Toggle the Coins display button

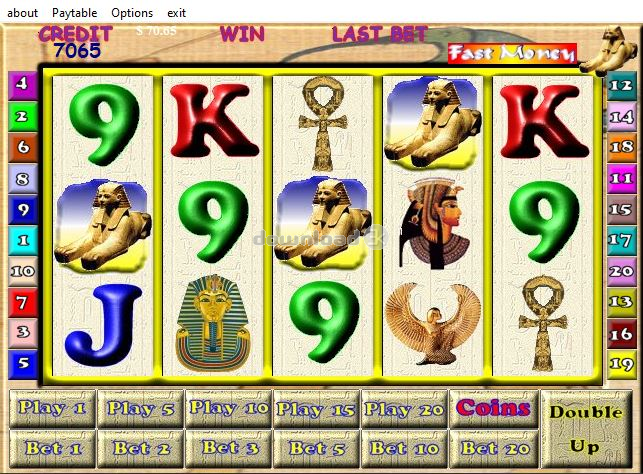494,408
